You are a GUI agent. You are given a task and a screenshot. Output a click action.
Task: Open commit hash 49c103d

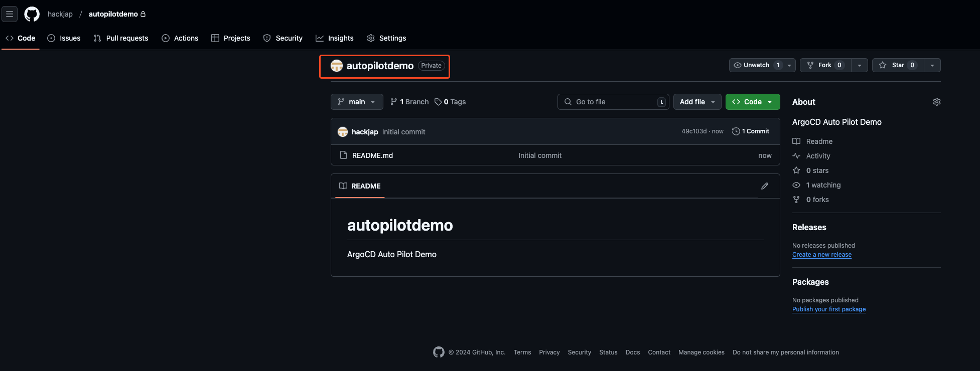tap(693, 131)
